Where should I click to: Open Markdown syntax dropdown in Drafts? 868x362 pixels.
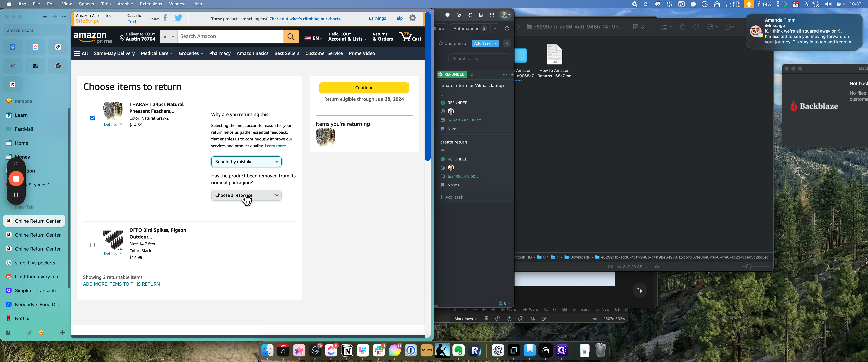pyautogui.click(x=466, y=319)
